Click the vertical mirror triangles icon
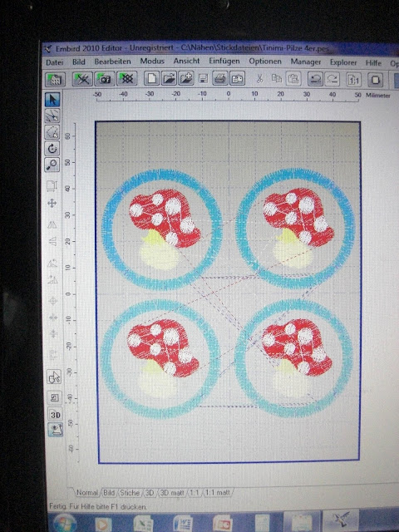399x532 pixels. pos(52,241)
